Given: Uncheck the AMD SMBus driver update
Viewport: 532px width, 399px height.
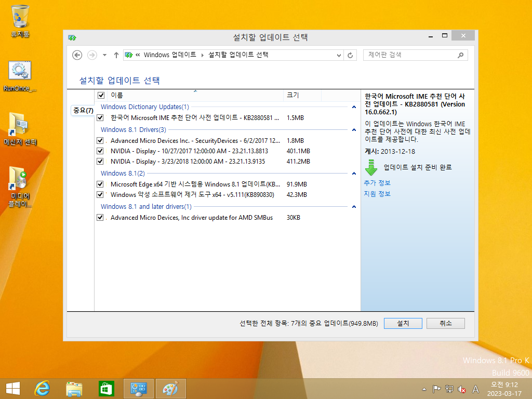Looking at the screenshot, I should (100, 218).
